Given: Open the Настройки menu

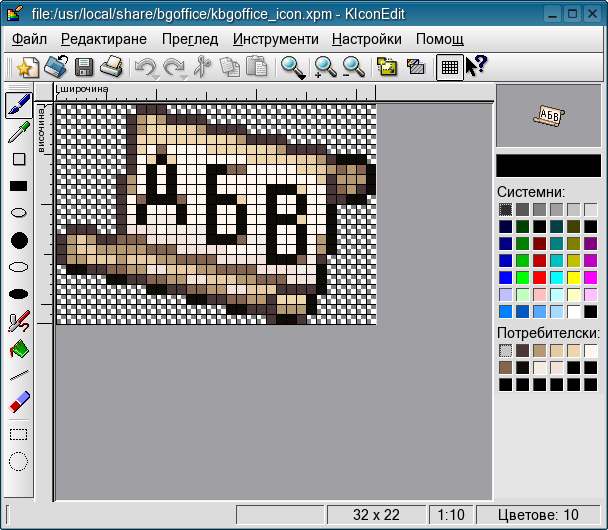Looking at the screenshot, I should (366, 39).
